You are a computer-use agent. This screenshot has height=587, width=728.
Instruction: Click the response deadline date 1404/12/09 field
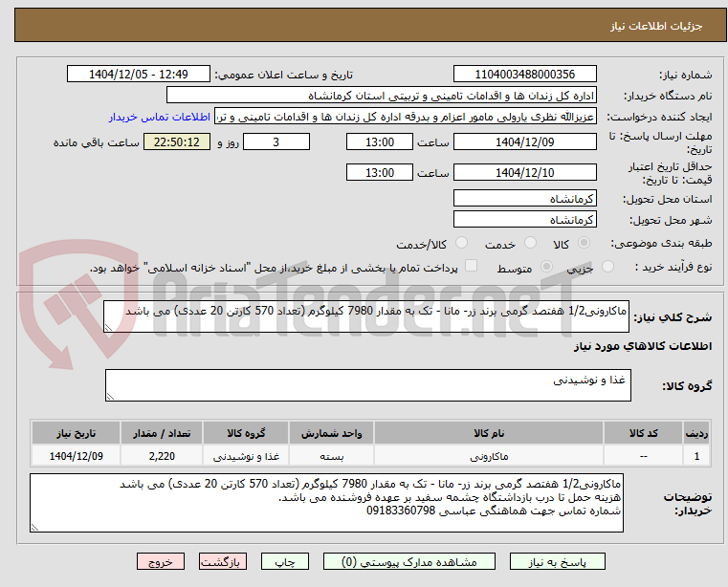coord(524,142)
